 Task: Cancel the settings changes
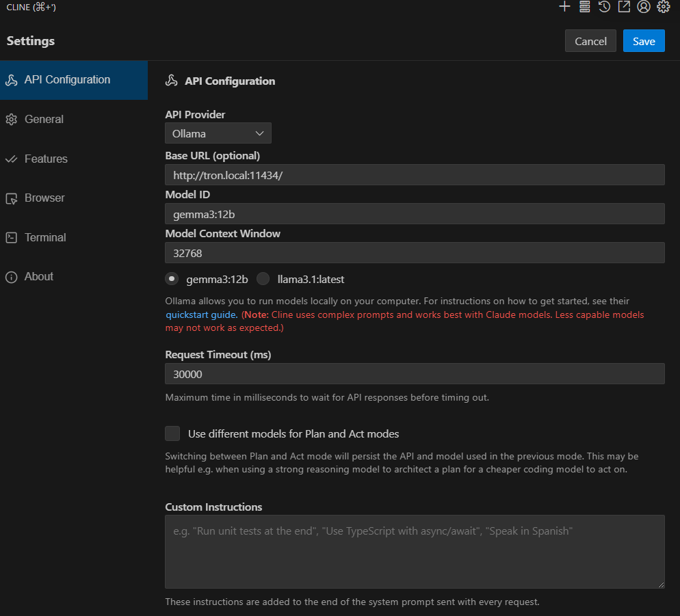[x=590, y=41]
